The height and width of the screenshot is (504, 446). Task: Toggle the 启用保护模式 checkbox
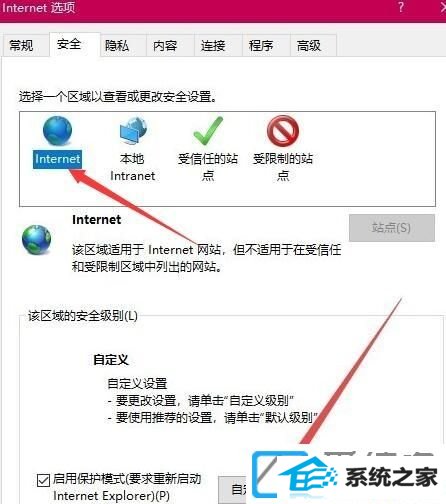point(43,480)
